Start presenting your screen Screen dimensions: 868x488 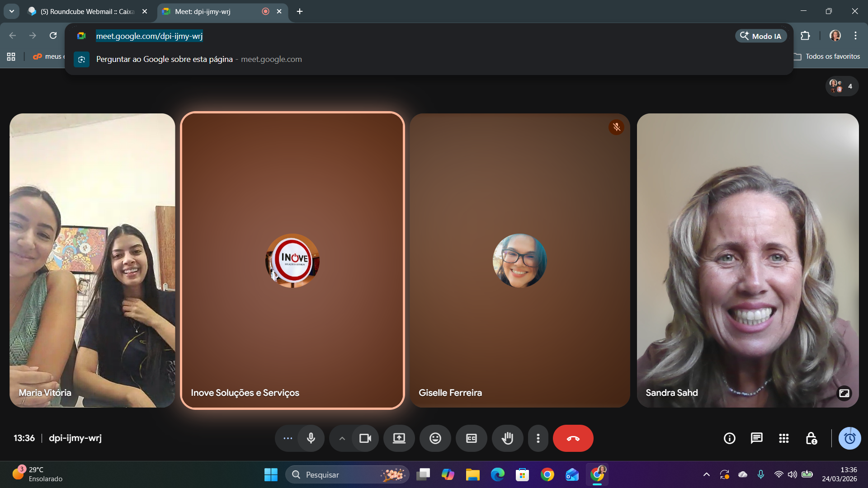coord(399,438)
